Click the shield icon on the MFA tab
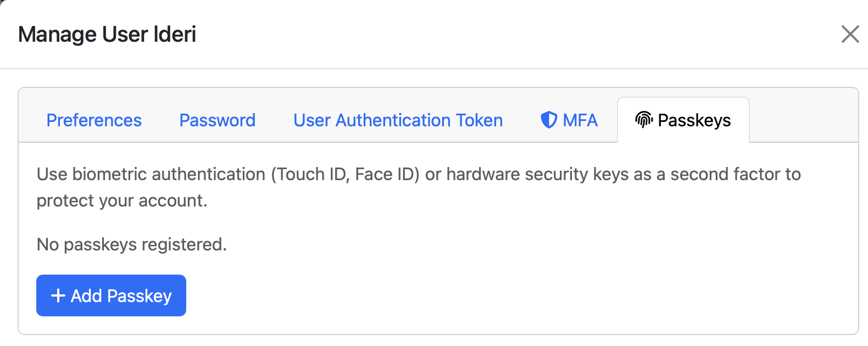This screenshot has height=346, width=868. point(549,120)
